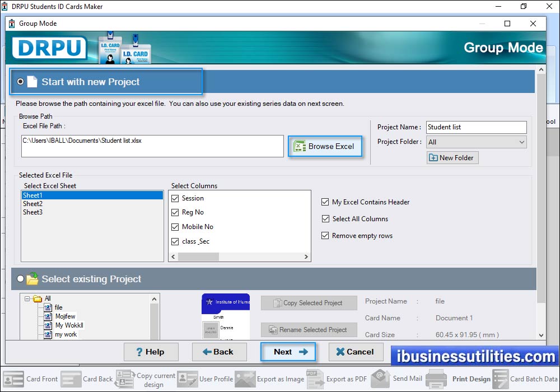Export the design as PDF
The width and height of the screenshot is (560, 392).
314,379
